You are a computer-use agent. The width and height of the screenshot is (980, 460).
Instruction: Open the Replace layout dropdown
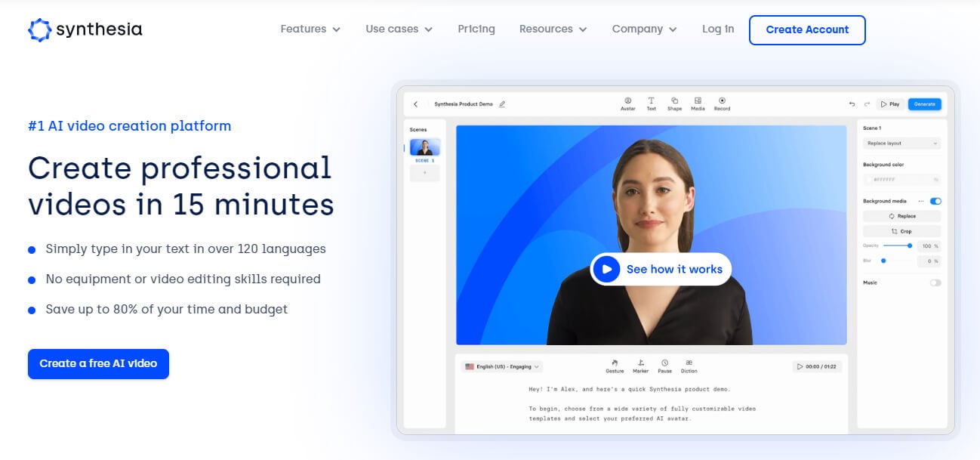pos(901,144)
